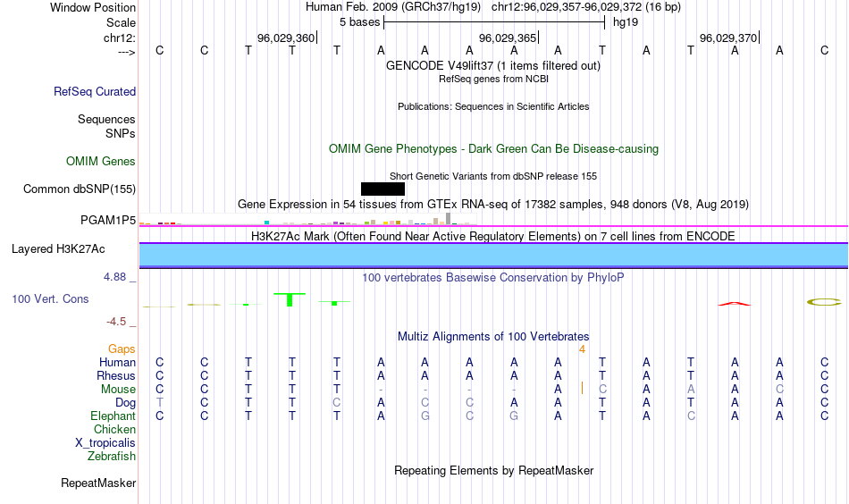Screen dimensions: 849x504
Task: Click the Sequences track label
Action: [106, 119]
